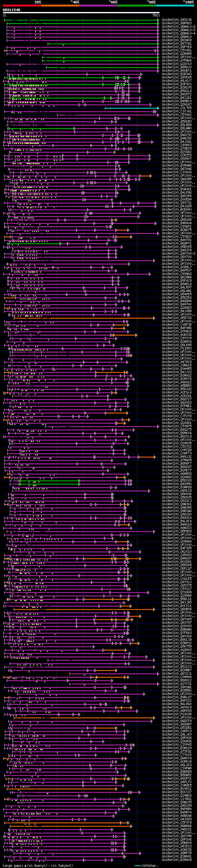Select label UniRef100_Q9FYE4
The width and height of the screenshot is (197, 868).
point(176,47)
